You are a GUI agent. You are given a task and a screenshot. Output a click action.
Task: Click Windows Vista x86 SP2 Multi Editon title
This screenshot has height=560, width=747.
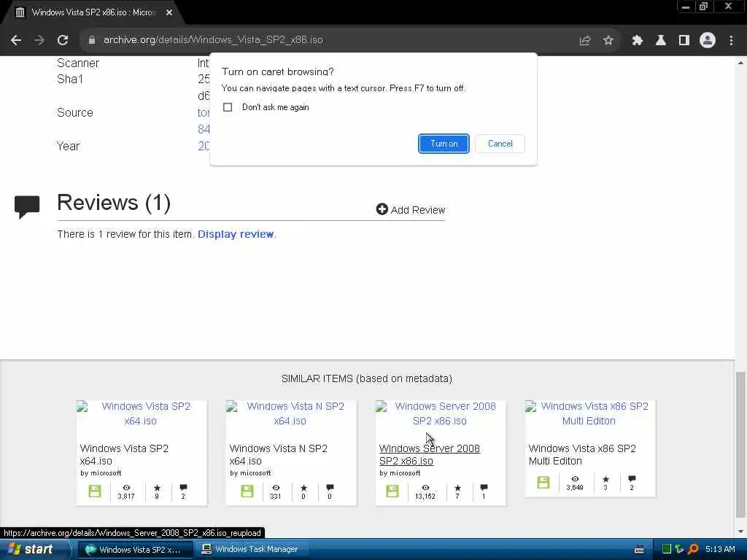(582, 455)
